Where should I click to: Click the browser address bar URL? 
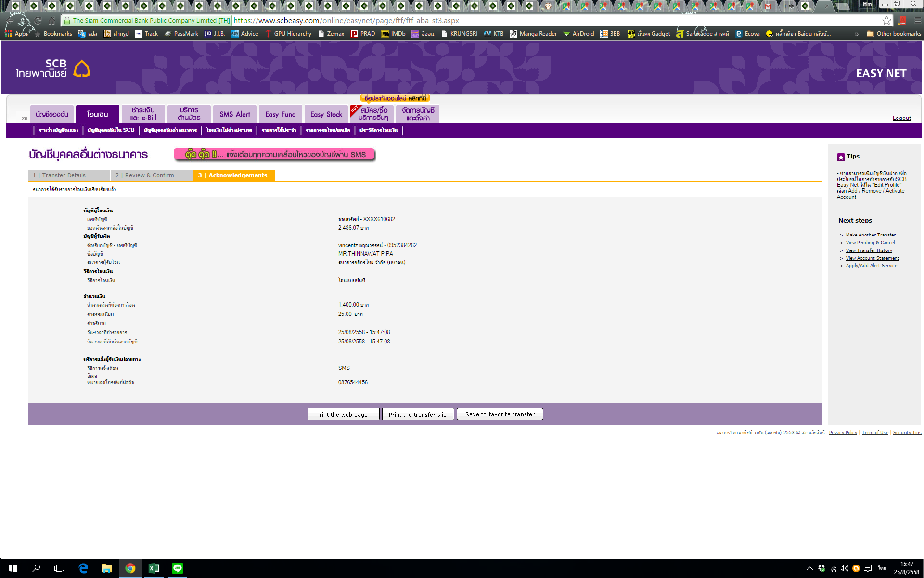(346, 21)
